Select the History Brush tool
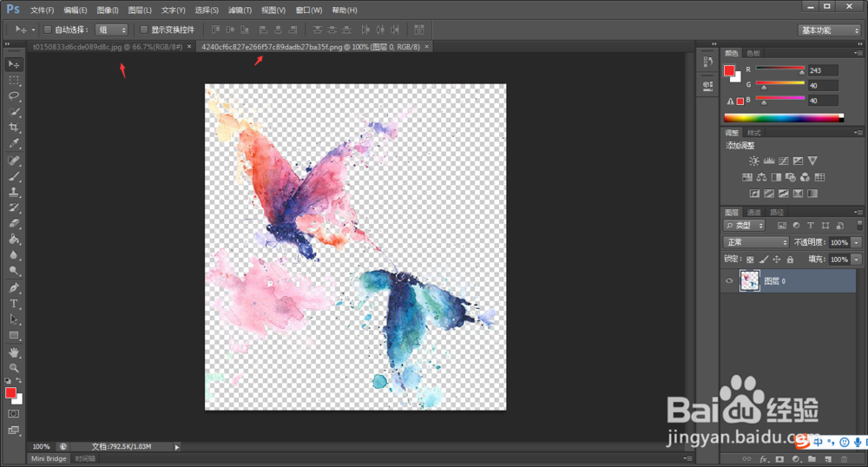 click(14, 207)
